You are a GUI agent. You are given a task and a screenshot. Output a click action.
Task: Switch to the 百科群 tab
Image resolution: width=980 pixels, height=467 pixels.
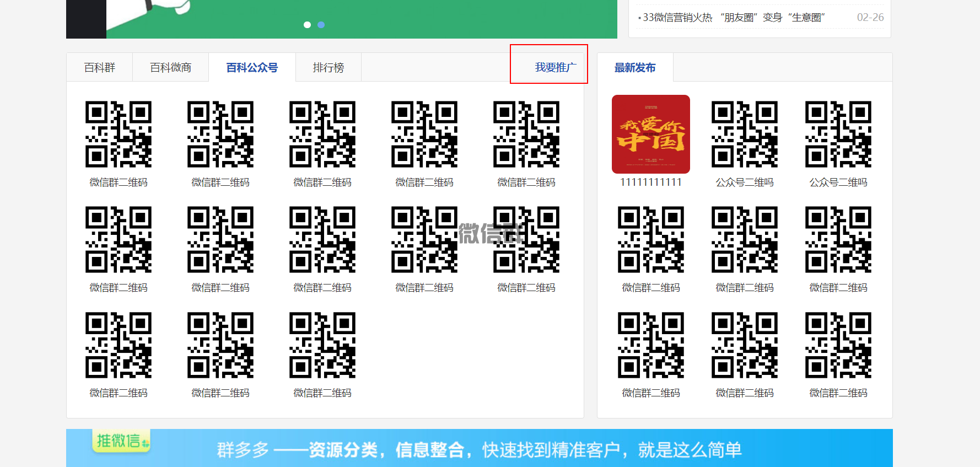100,67
